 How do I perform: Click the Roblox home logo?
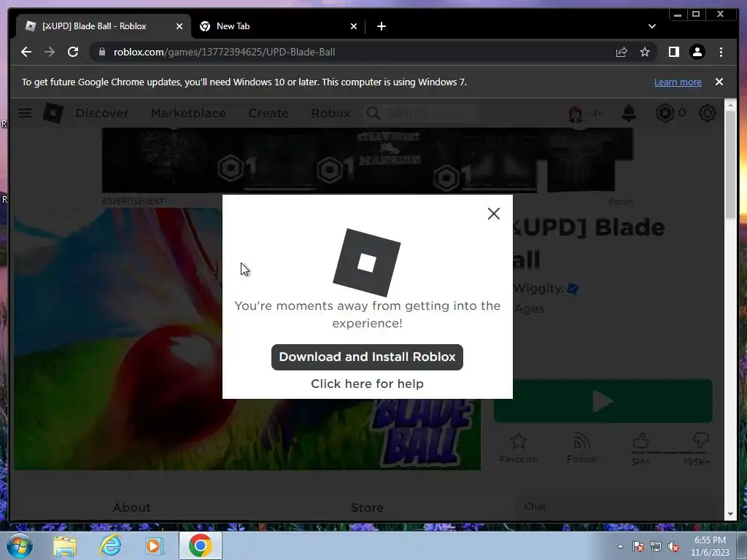pyautogui.click(x=53, y=113)
